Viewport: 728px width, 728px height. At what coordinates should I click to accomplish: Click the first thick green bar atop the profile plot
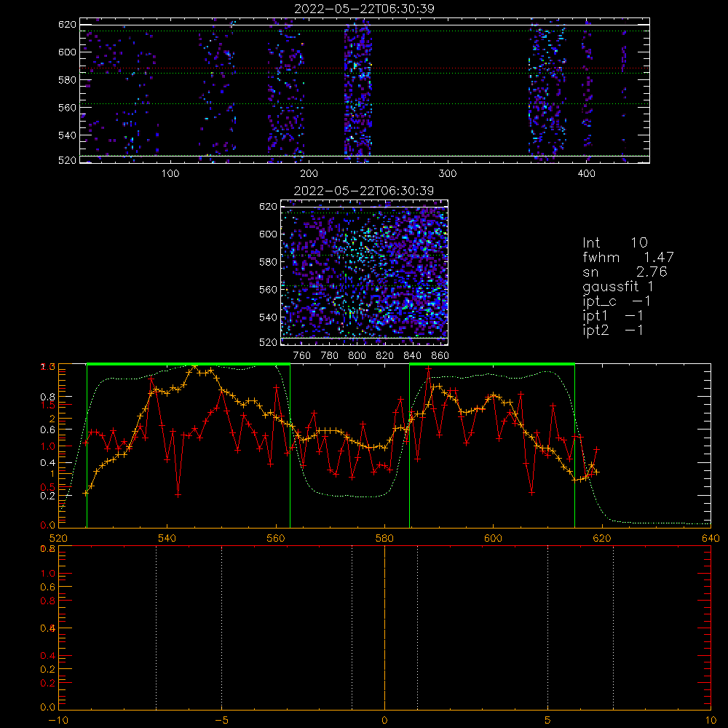coord(189,365)
